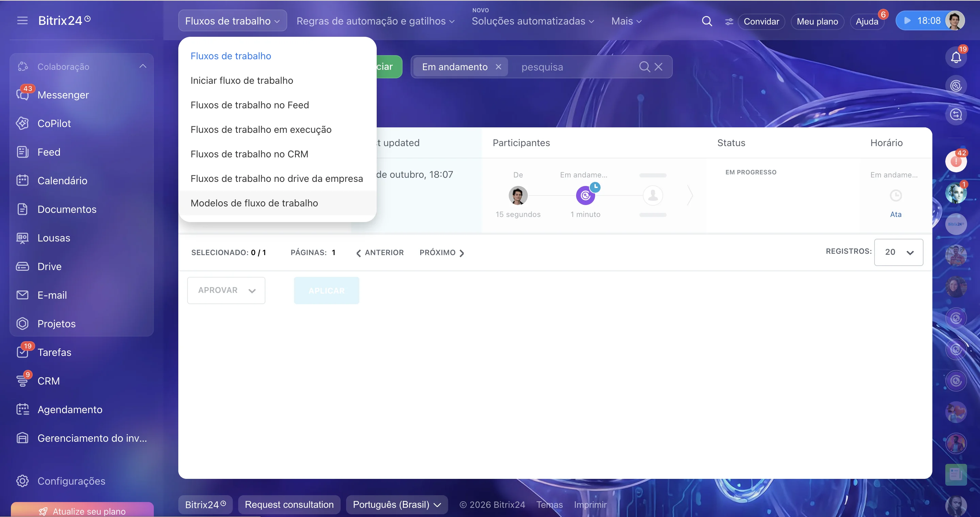Open Configurações gear in the sidebar
The image size is (980, 517).
pos(22,481)
